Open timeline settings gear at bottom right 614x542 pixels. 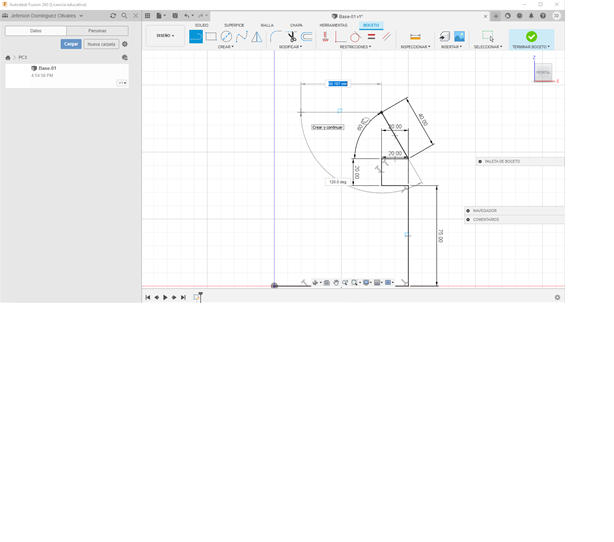point(557,298)
